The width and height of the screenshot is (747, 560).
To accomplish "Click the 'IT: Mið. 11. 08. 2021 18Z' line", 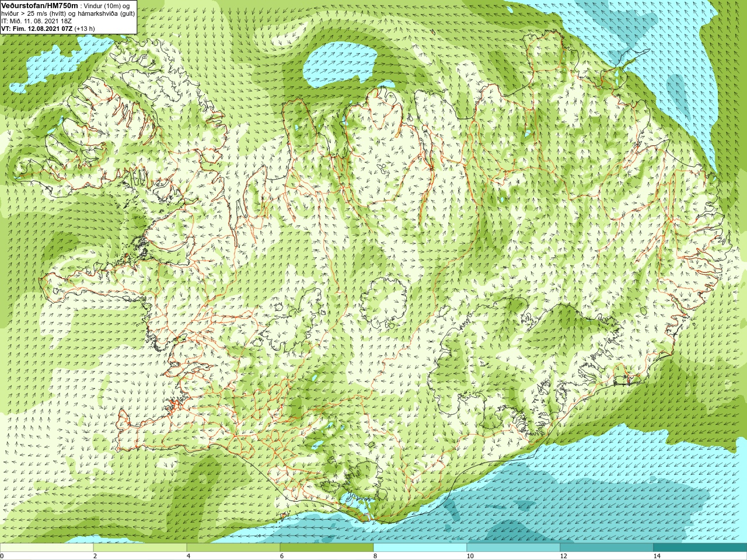I will (x=37, y=21).
